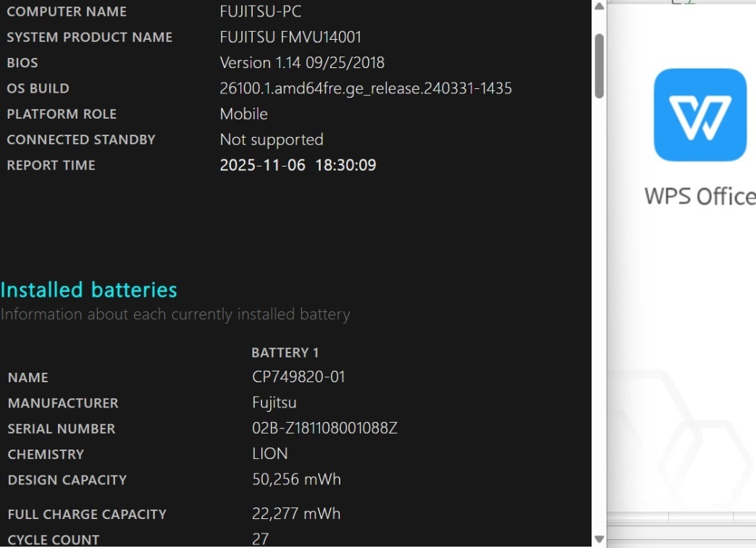Viewport: 756px width, 548px height.
Task: Click the SERIAL NUMBER label
Action: click(x=62, y=429)
